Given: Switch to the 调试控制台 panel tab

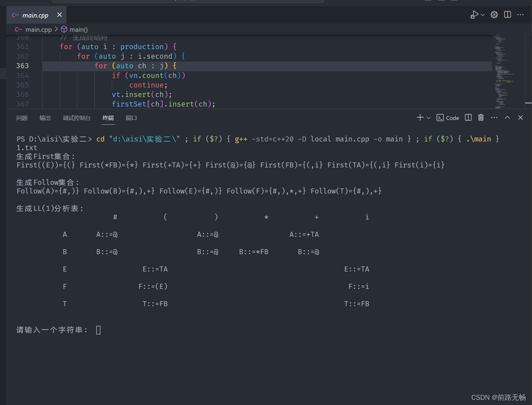Looking at the screenshot, I should (x=76, y=118).
